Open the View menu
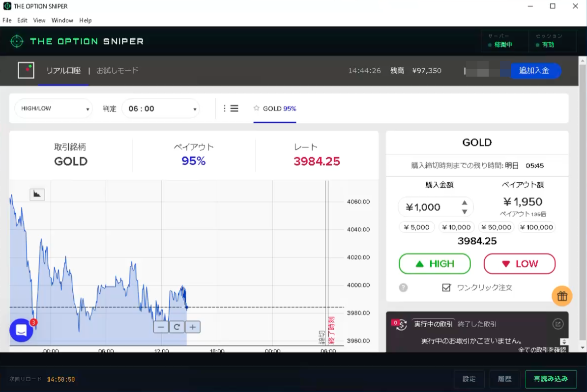The image size is (587, 392). [39, 20]
